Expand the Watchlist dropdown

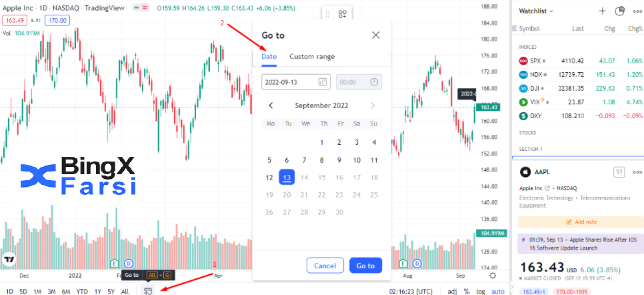pos(536,11)
